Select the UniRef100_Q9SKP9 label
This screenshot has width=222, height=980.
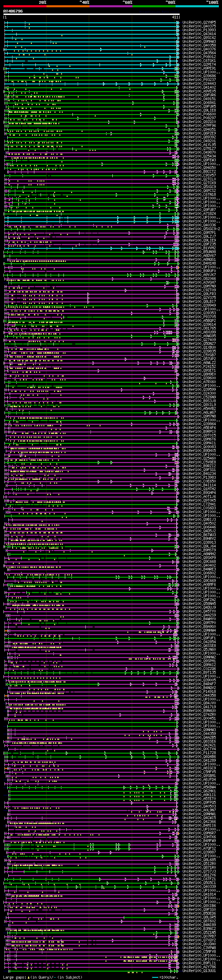click(x=199, y=558)
